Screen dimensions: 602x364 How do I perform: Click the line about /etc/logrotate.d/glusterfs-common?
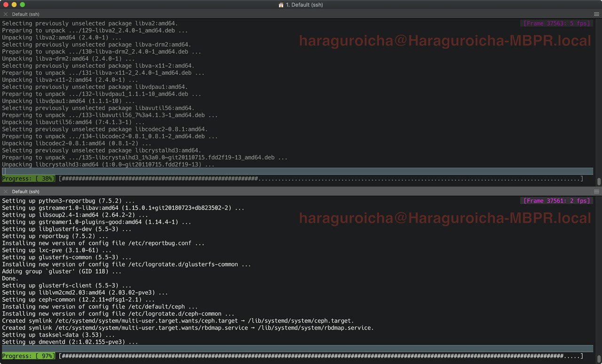[127, 264]
